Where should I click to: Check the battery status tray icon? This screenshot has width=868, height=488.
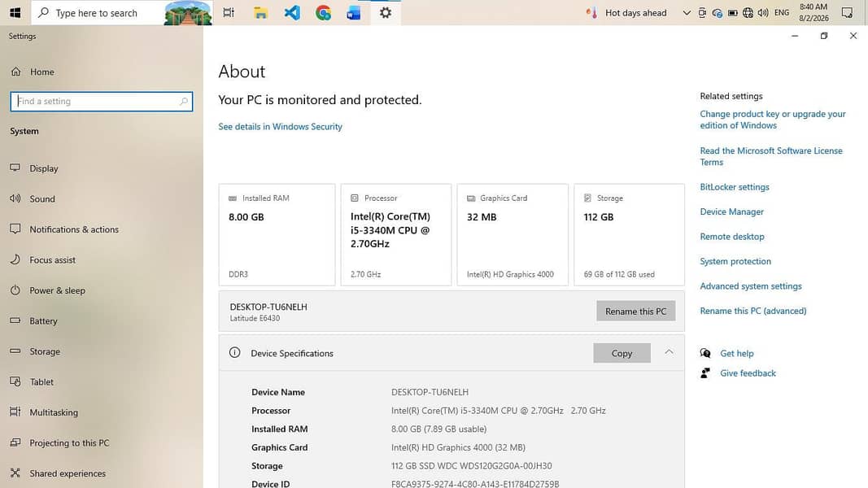coord(732,13)
